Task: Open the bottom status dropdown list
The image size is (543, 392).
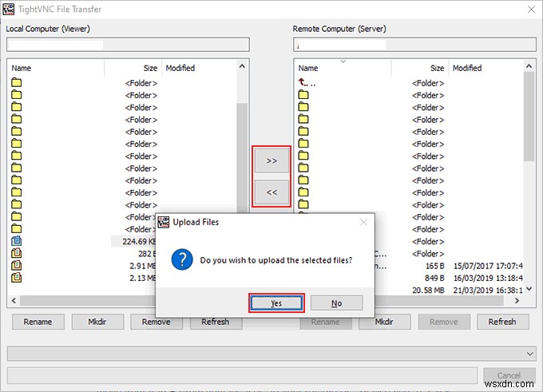Action: point(530,354)
